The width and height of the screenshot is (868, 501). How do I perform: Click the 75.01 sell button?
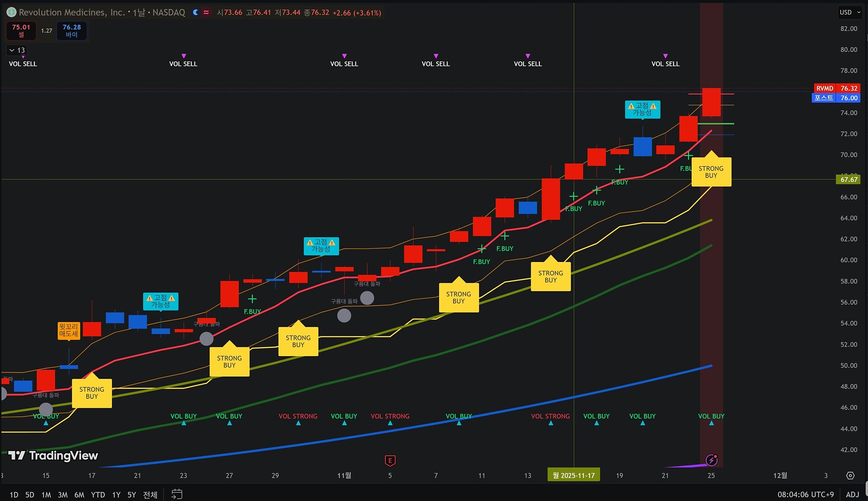[x=21, y=31]
